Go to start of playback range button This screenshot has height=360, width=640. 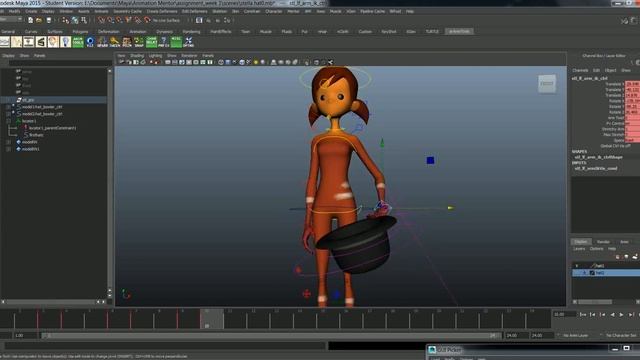(x=582, y=315)
